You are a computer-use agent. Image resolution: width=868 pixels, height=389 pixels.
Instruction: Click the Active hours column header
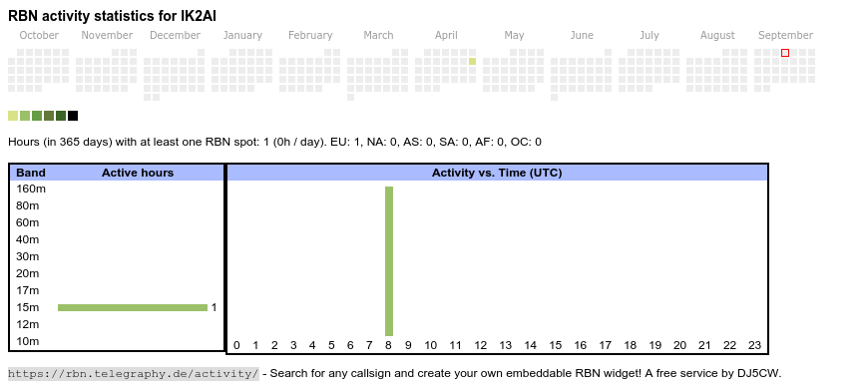138,173
